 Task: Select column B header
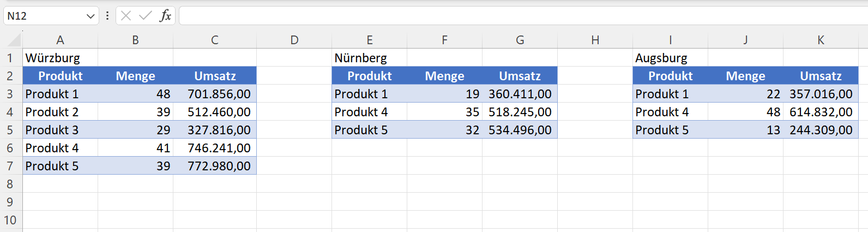coord(135,40)
